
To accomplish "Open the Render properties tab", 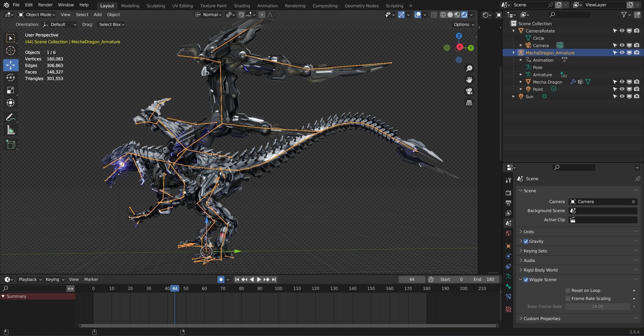I will pos(508,193).
